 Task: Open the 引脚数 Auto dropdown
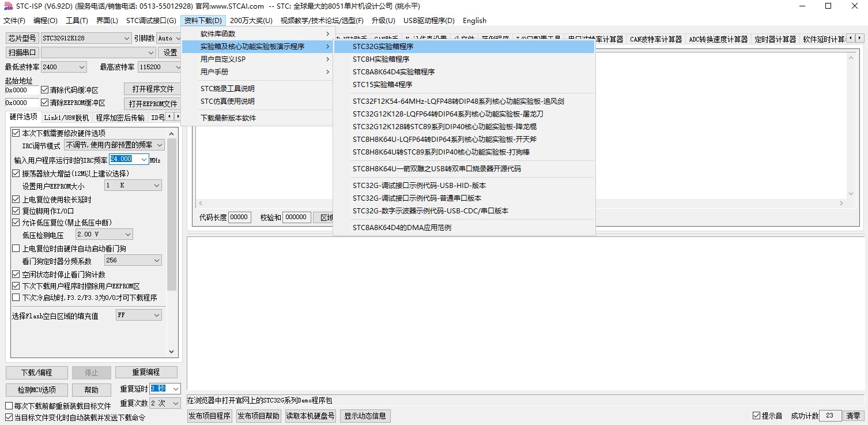click(169, 38)
